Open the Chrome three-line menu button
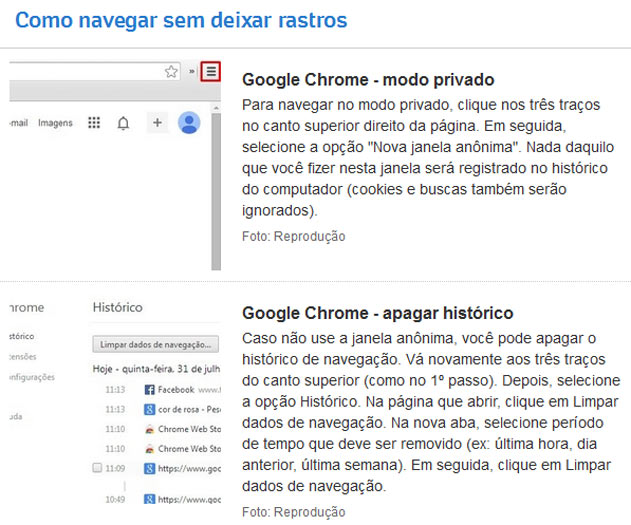This screenshot has width=631, height=525. coord(211,72)
